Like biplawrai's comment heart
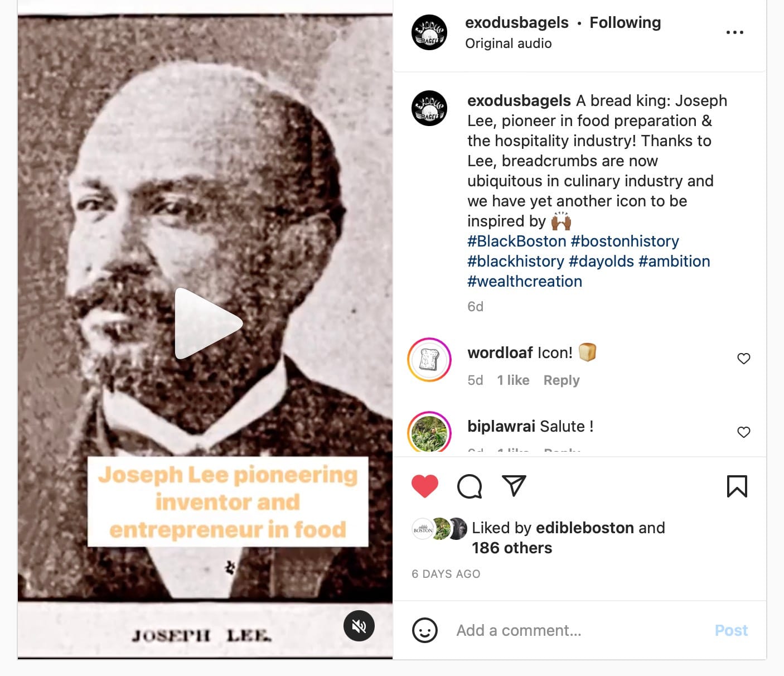Screen dimensions: 784x676 tap(744, 432)
